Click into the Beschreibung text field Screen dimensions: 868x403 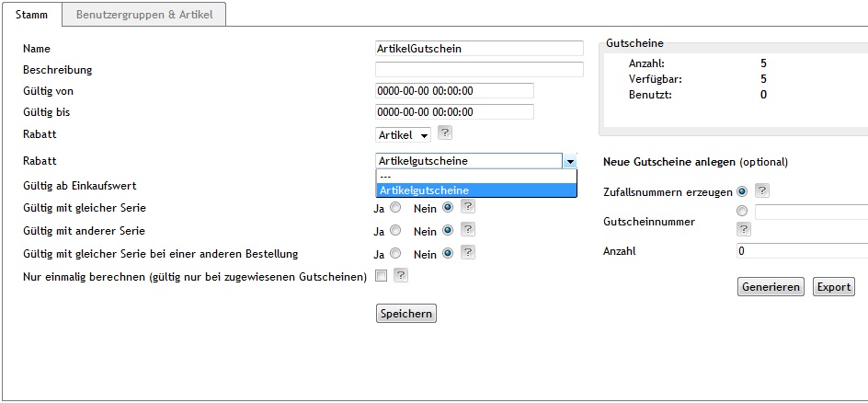(x=479, y=70)
